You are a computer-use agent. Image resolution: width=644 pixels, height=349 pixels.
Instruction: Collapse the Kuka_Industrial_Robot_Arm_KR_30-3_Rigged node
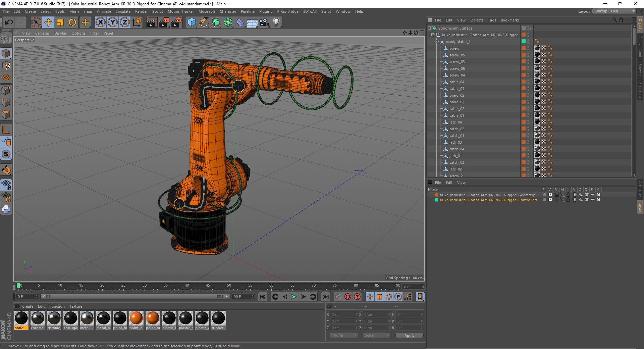(433, 35)
